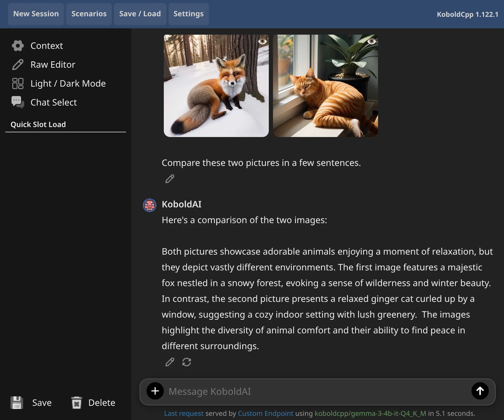Screen dimensions: 504x420
Task: Click the Delete label at bottom
Action: click(102, 403)
